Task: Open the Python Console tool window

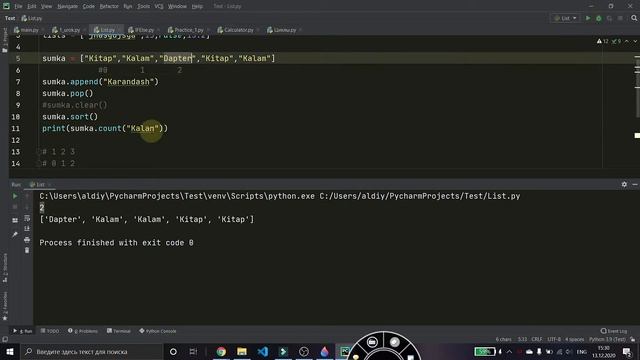Action: (x=158, y=331)
